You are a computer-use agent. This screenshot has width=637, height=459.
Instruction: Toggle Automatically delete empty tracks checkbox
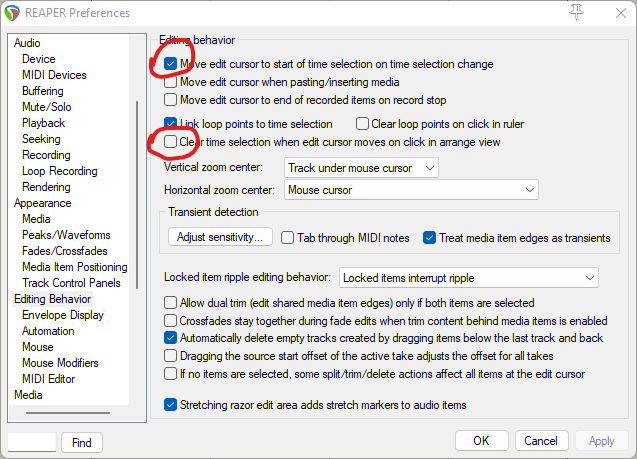[x=170, y=338]
